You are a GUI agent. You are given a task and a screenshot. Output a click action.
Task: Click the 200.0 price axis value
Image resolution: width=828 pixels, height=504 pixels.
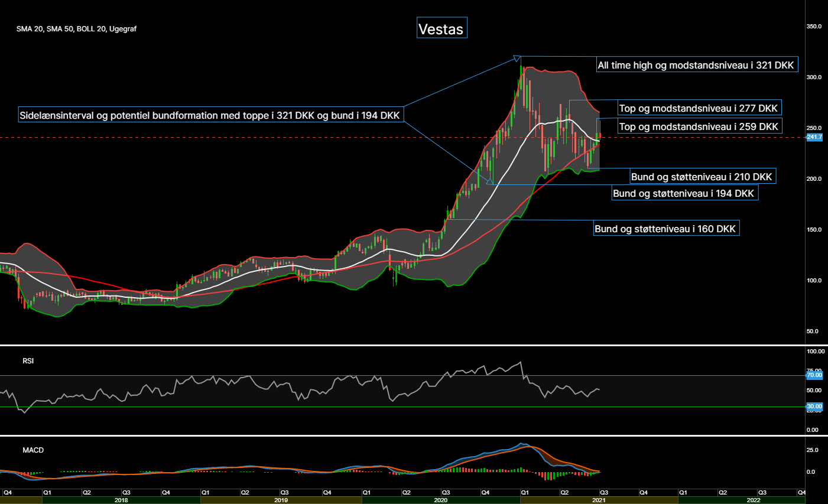pyautogui.click(x=814, y=179)
